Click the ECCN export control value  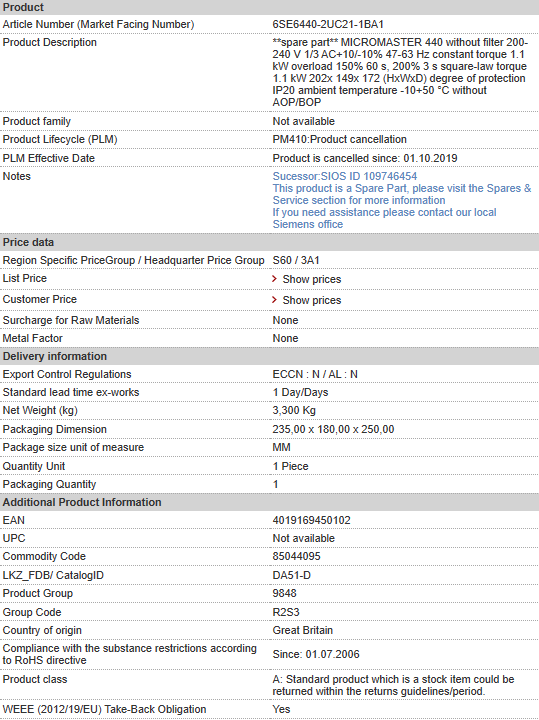click(x=315, y=374)
